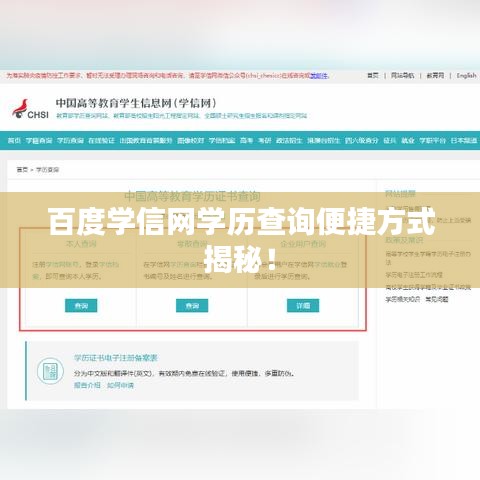Click 查询 button under 本人查询
Viewport: 480px width, 480px height.
click(x=81, y=305)
